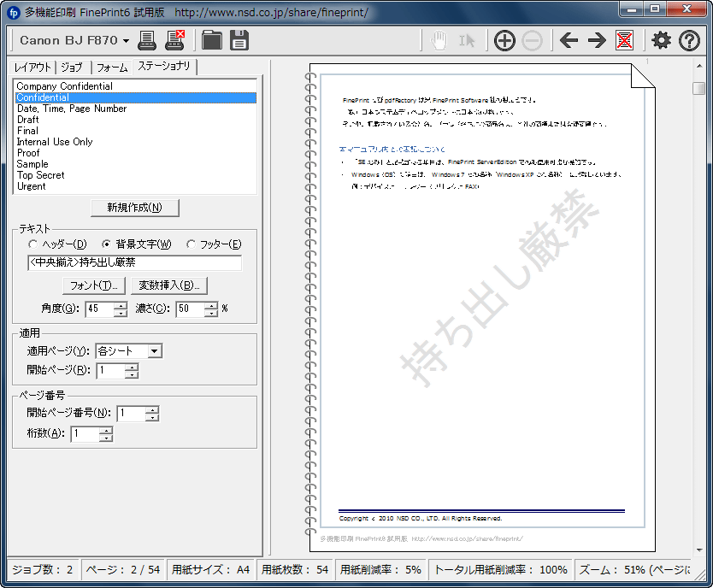Switch to the ジョブ tab
Screen dimensions: 713x588
tap(72, 68)
